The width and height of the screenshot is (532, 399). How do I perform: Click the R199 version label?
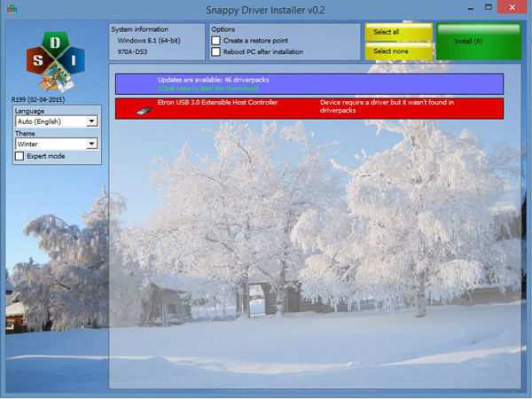click(38, 99)
